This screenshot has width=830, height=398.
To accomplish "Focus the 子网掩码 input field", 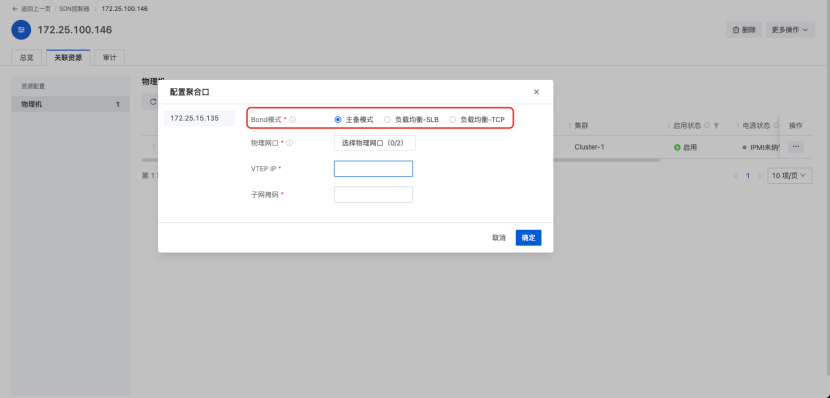I will [373, 194].
